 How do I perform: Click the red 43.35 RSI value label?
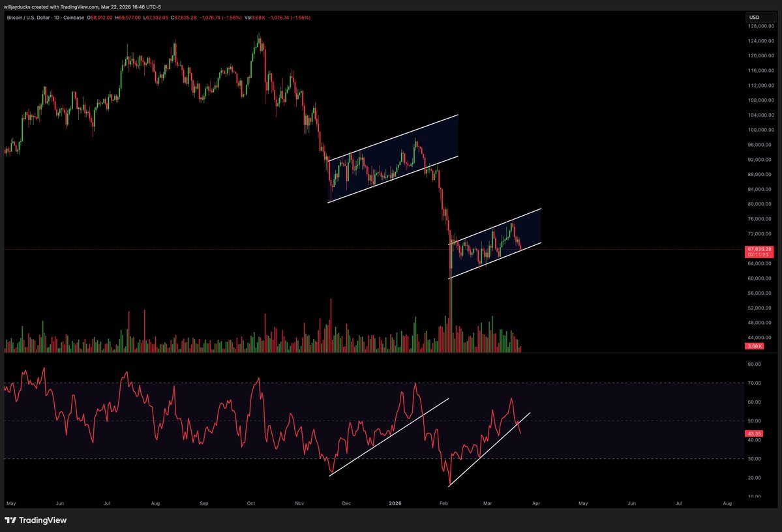pos(753,434)
